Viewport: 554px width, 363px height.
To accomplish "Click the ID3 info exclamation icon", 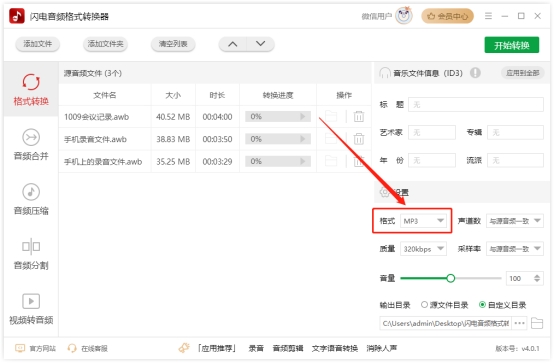I will point(475,73).
